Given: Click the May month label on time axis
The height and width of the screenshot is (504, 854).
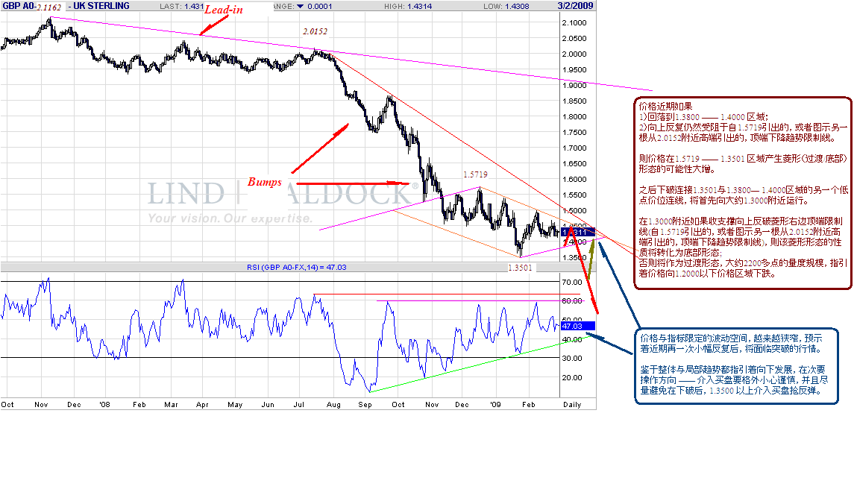Looking at the screenshot, I should (235, 404).
